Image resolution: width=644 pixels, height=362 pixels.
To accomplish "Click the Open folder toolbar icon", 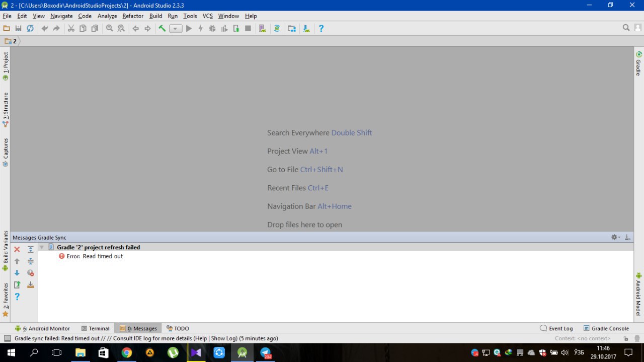I will (7, 29).
